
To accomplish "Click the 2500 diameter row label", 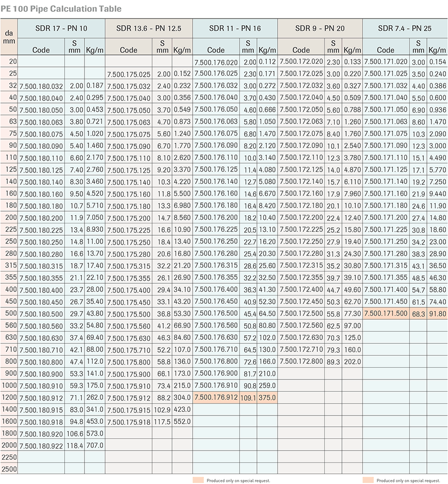I will coord(9,469).
